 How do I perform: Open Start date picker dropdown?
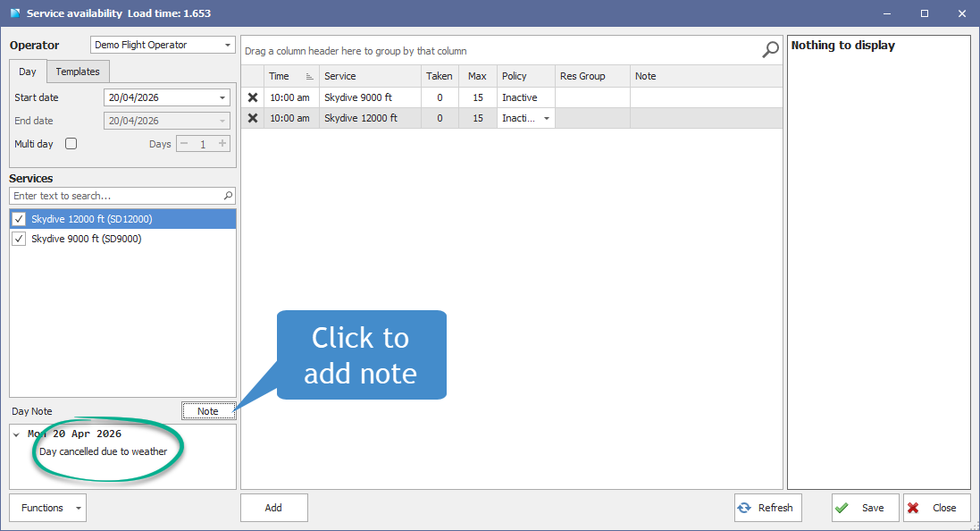[x=222, y=97]
